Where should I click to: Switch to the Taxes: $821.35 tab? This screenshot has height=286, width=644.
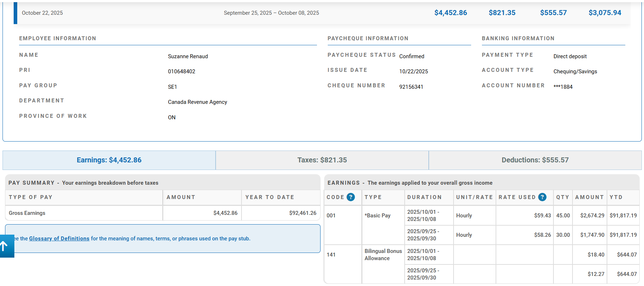point(322,160)
